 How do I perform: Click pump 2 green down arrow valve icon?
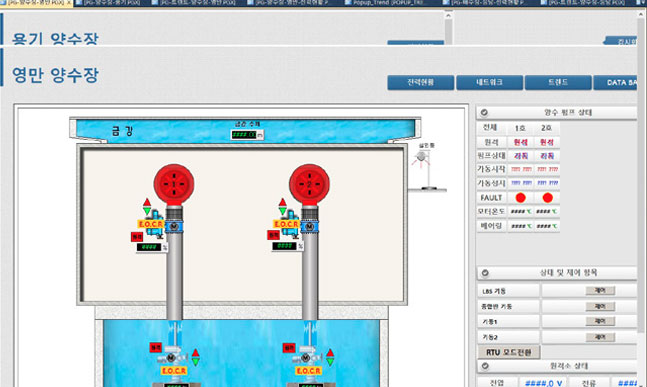coord(283,211)
